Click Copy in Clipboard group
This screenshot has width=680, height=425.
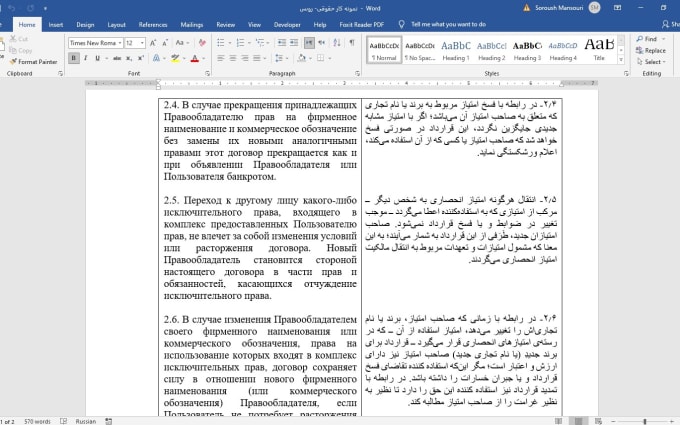20,50
